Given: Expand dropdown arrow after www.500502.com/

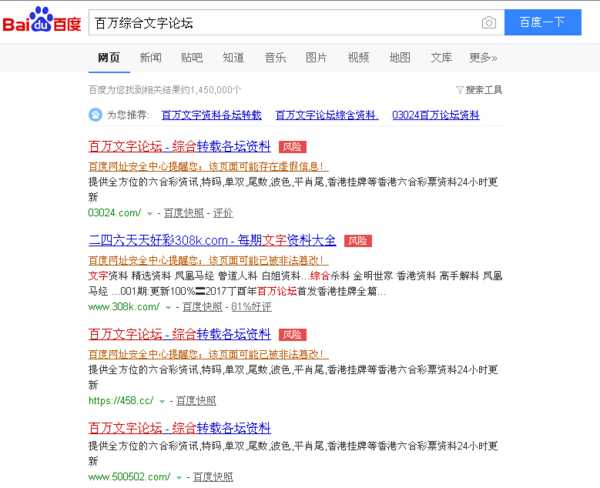Looking at the screenshot, I should (179, 478).
